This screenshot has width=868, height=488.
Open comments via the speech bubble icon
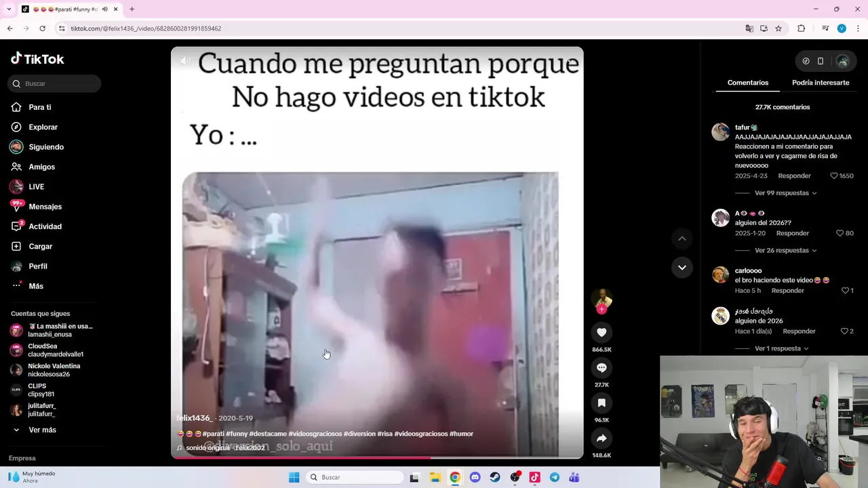pyautogui.click(x=601, y=367)
